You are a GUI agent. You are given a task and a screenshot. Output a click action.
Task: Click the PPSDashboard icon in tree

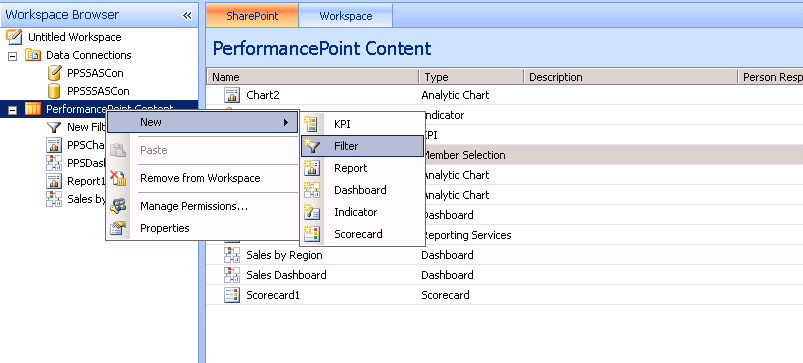pyautogui.click(x=54, y=163)
